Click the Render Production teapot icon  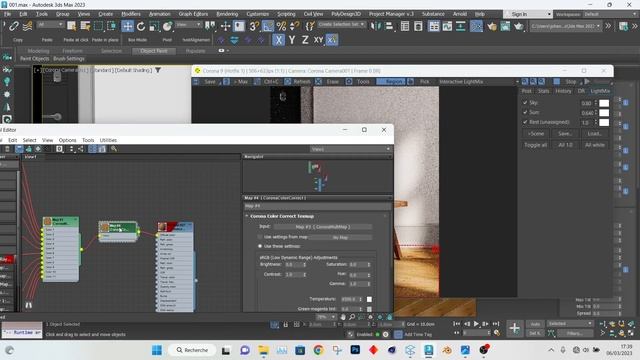(x=518, y=27)
